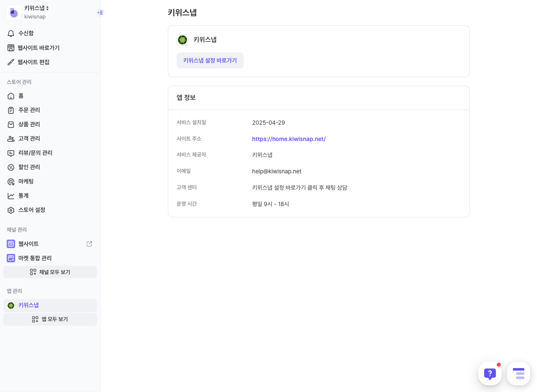Open the 키위스냅 store switcher dropdown
This screenshot has width=537, height=392.
pos(36,8)
